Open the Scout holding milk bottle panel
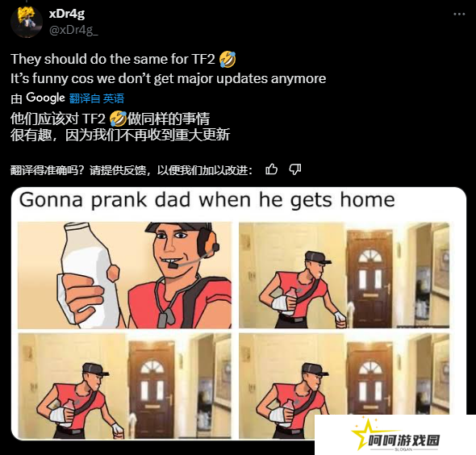The image size is (476, 455). 124,275
